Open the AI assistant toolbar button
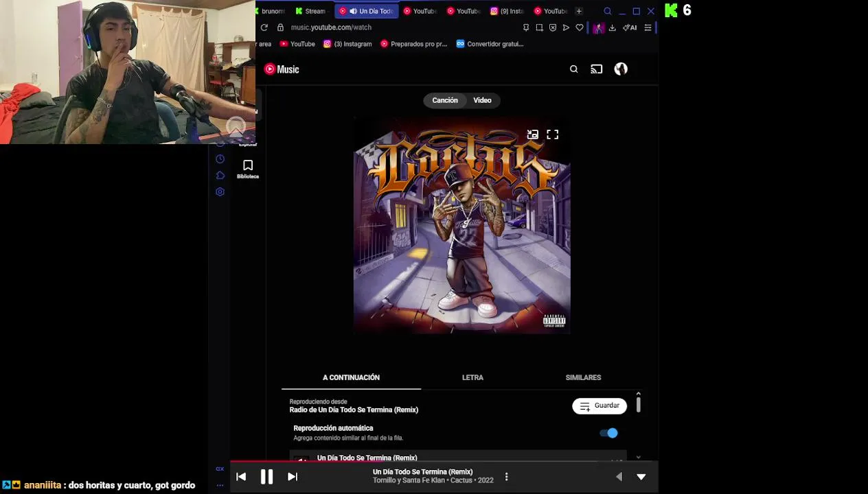 630,27
